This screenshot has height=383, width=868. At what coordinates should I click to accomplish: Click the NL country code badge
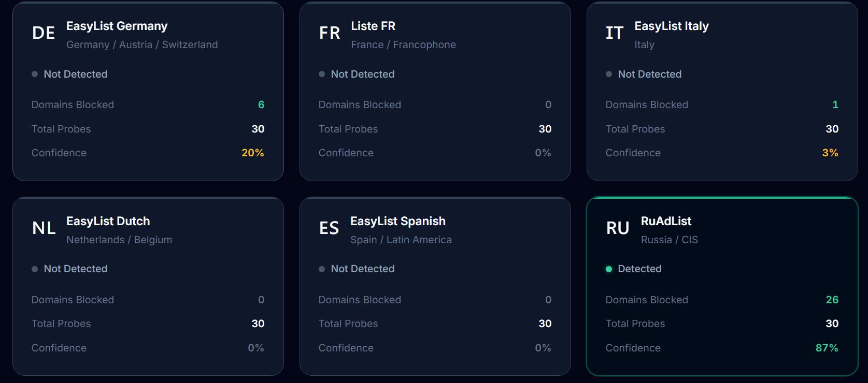44,228
